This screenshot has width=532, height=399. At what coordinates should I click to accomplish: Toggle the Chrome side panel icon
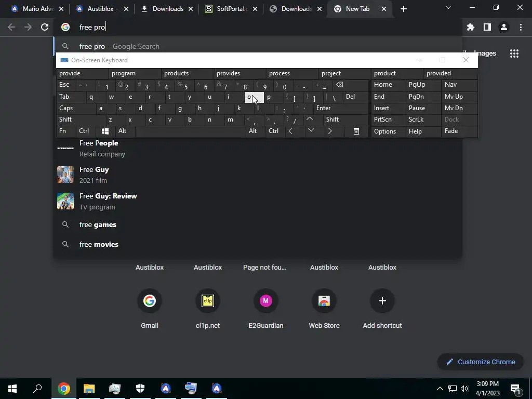click(487, 27)
